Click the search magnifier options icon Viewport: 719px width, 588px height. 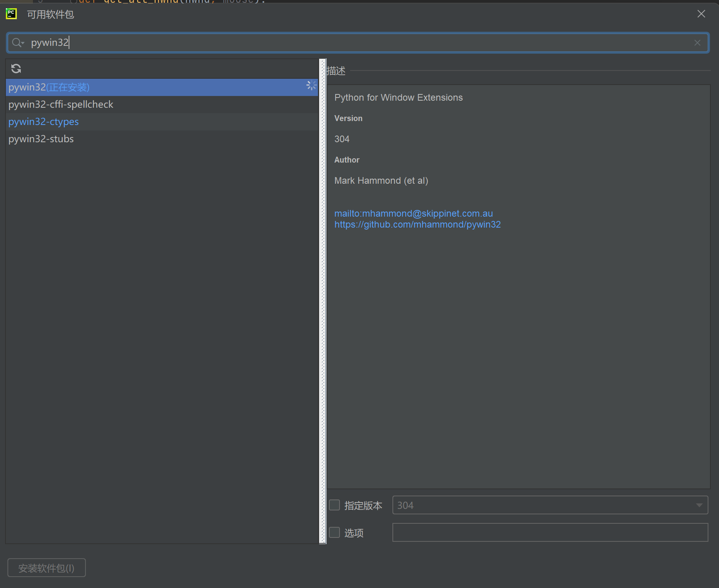(x=18, y=43)
